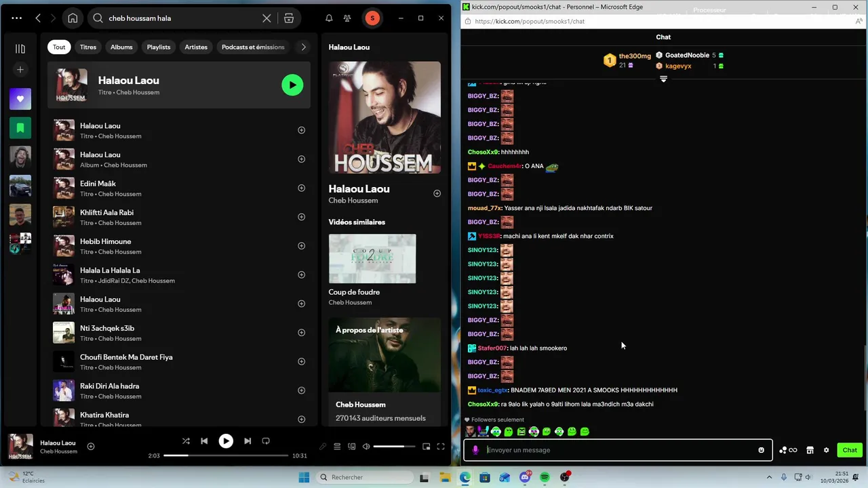Open connect to device icon

point(352,447)
